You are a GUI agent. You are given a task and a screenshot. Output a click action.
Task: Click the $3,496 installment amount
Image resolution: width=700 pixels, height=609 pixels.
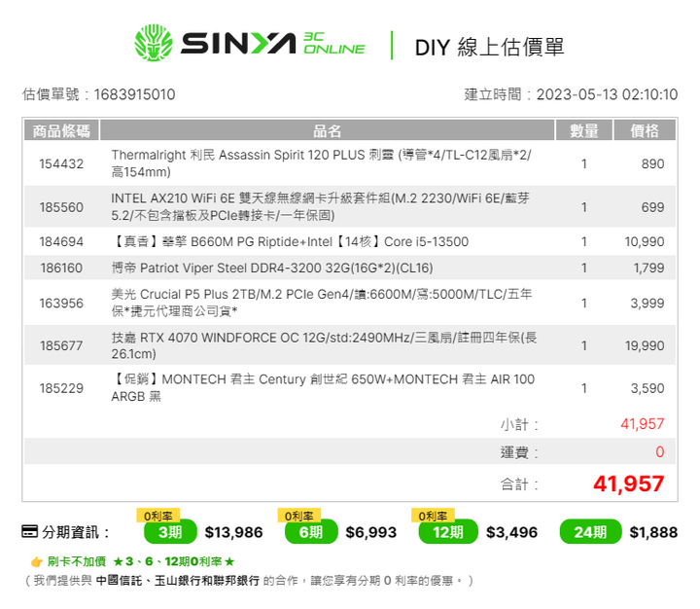(511, 532)
